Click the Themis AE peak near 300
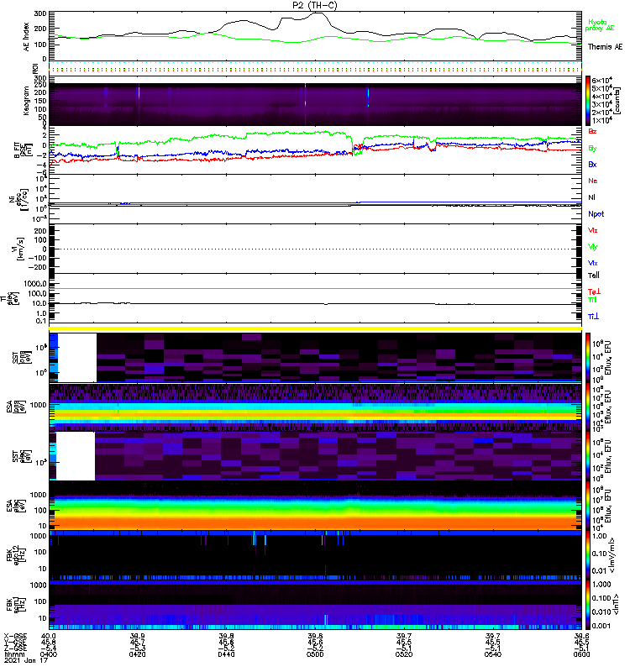Image resolution: width=630 pixels, height=672 pixels. 318,13
